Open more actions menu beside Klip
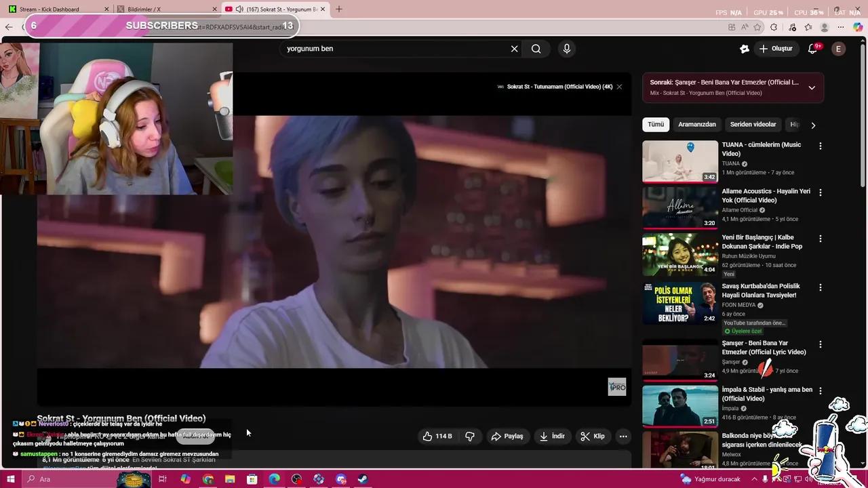The image size is (868, 488). click(x=623, y=436)
